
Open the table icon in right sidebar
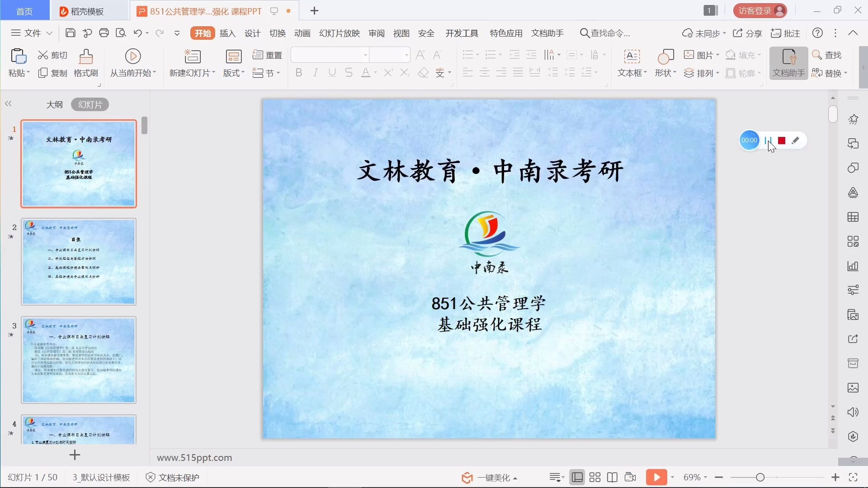[853, 217]
